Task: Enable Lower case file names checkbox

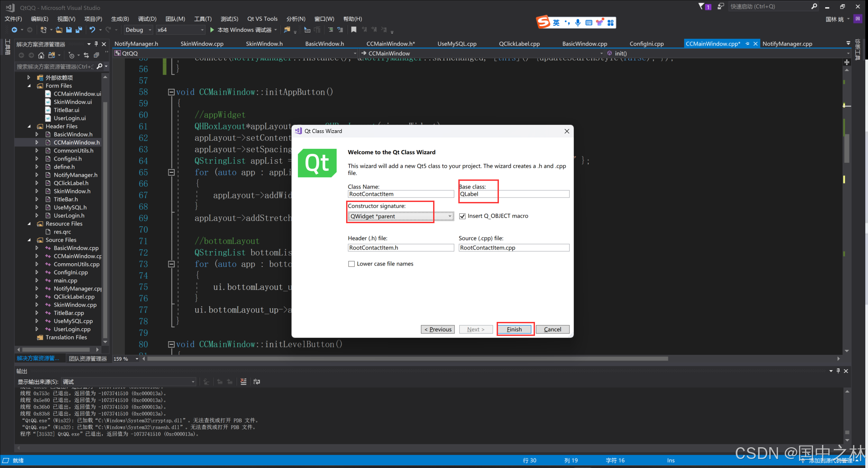Action: pos(352,264)
